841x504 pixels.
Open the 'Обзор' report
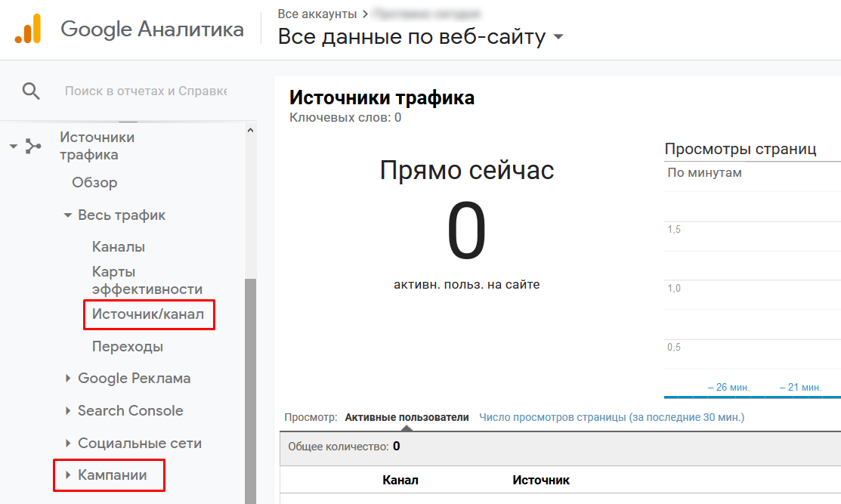[94, 182]
